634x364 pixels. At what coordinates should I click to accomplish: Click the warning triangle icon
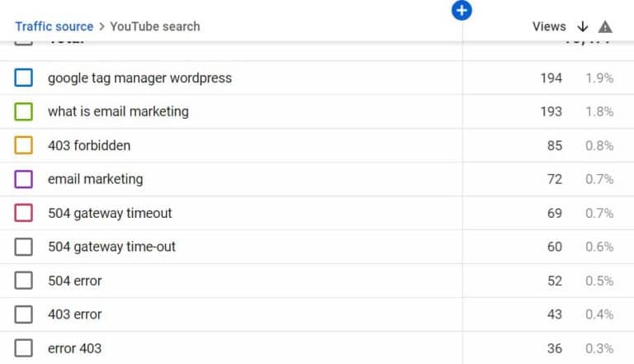coord(605,26)
